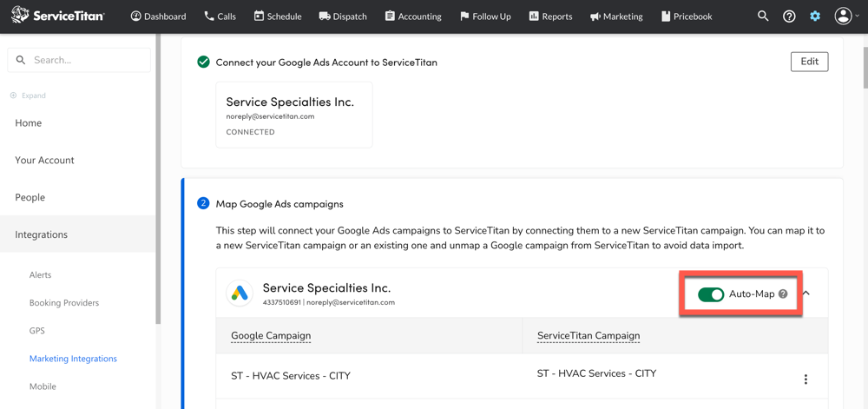The image size is (868, 409).
Task: Click the page vertical scrollbar
Action: (865, 67)
